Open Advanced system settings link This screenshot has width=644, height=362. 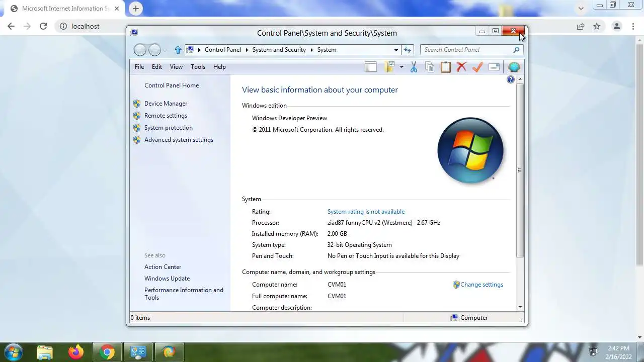(179, 140)
